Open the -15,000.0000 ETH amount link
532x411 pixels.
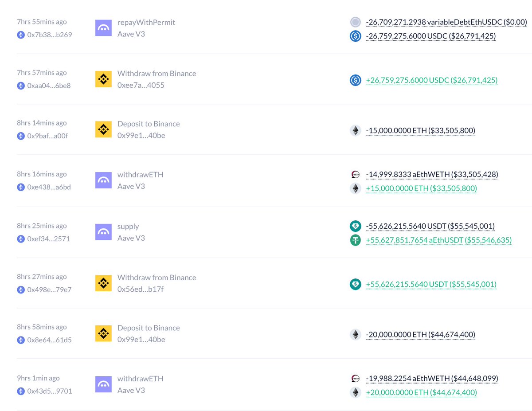[421, 130]
